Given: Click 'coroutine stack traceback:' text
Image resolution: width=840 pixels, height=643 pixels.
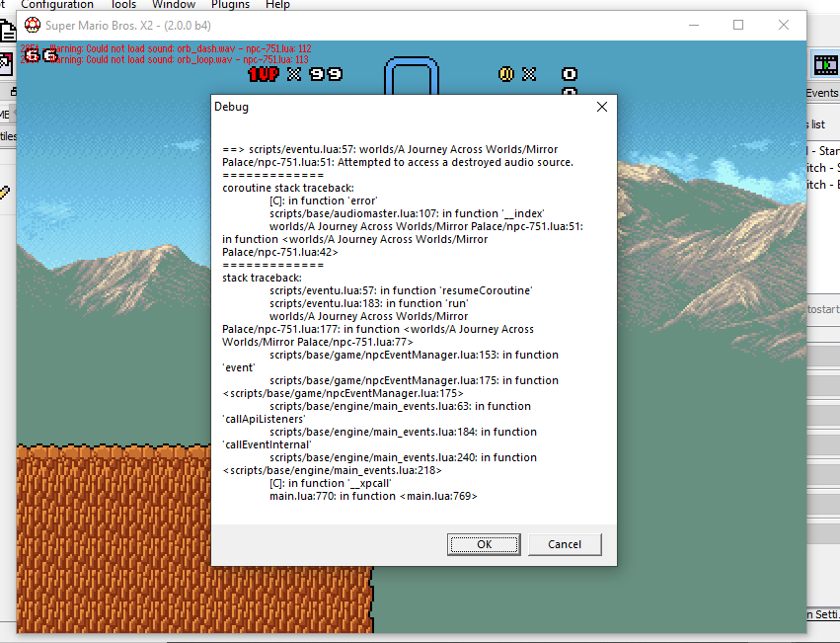Looking at the screenshot, I should click(288, 188).
